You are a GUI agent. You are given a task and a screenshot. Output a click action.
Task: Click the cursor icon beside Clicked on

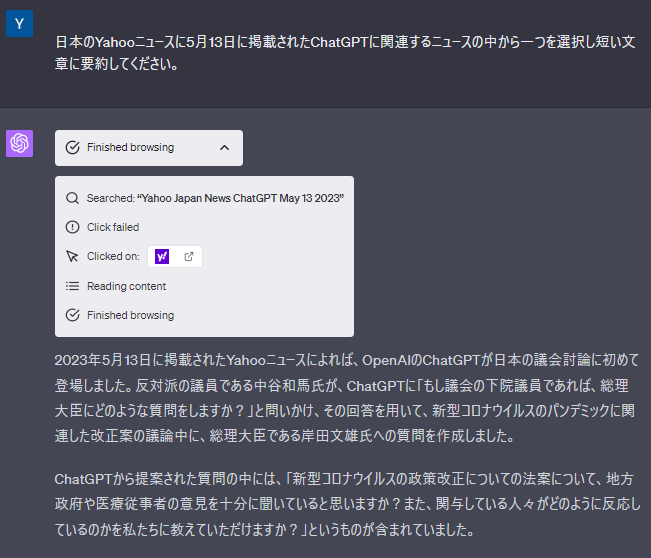click(73, 256)
